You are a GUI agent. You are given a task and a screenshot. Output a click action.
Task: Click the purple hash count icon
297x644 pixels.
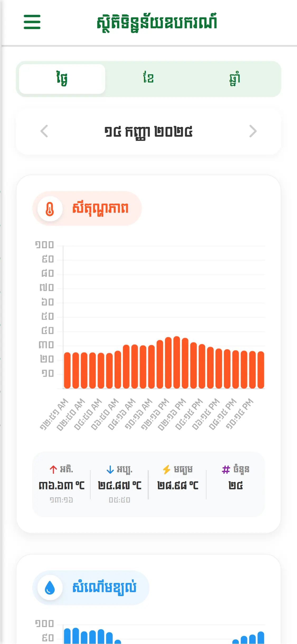click(x=226, y=470)
